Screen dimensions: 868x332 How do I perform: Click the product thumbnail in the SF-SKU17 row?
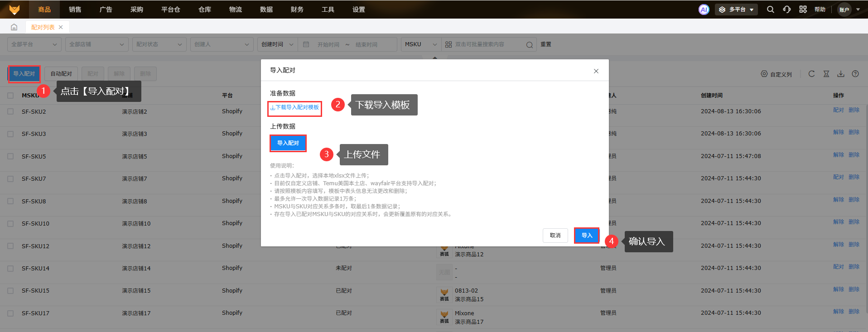pyautogui.click(x=444, y=317)
